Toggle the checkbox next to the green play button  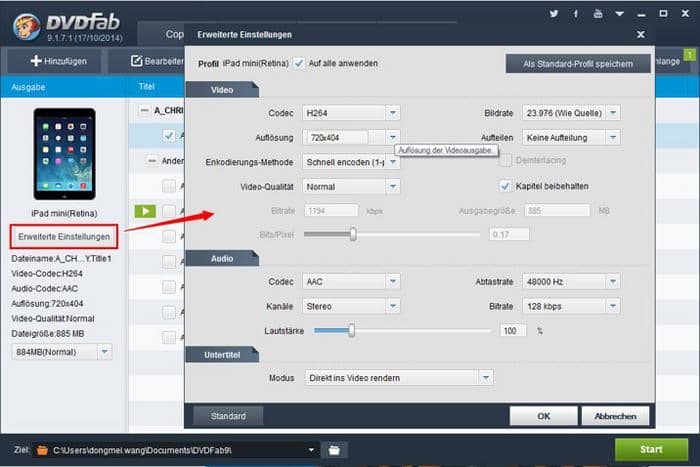tap(169, 211)
